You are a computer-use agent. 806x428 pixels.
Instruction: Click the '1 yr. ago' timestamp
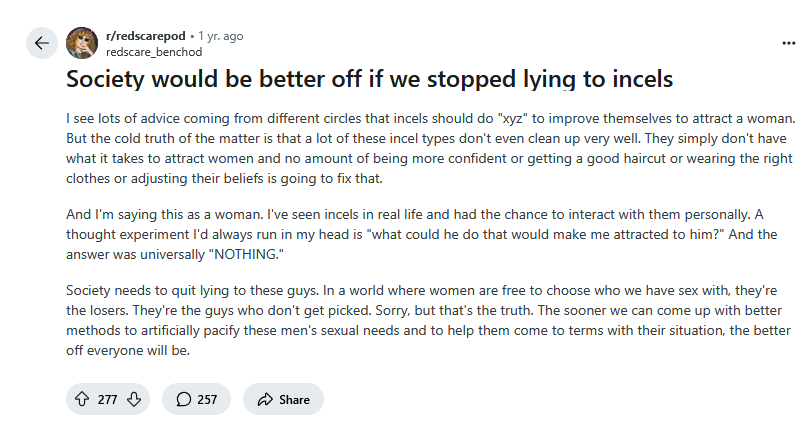[221, 36]
